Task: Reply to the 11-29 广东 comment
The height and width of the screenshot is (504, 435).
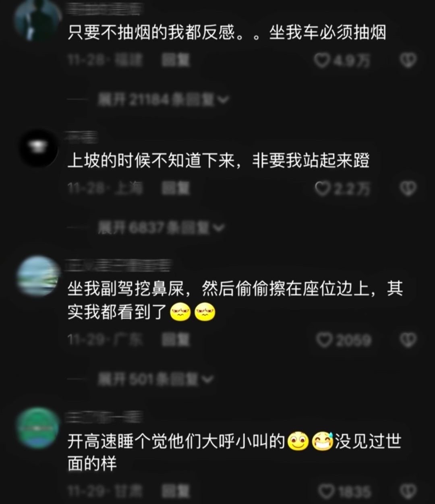Action: click(x=176, y=341)
